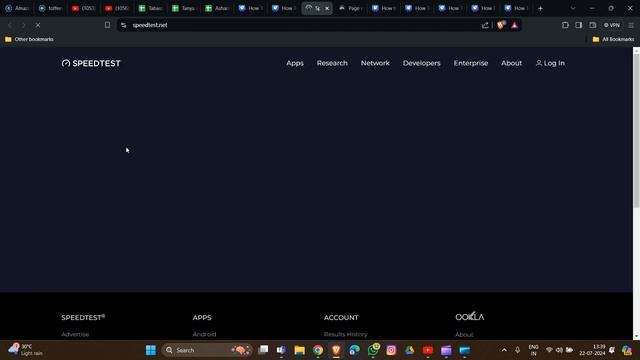Open the Advertise footer link

pyautogui.click(x=75, y=334)
